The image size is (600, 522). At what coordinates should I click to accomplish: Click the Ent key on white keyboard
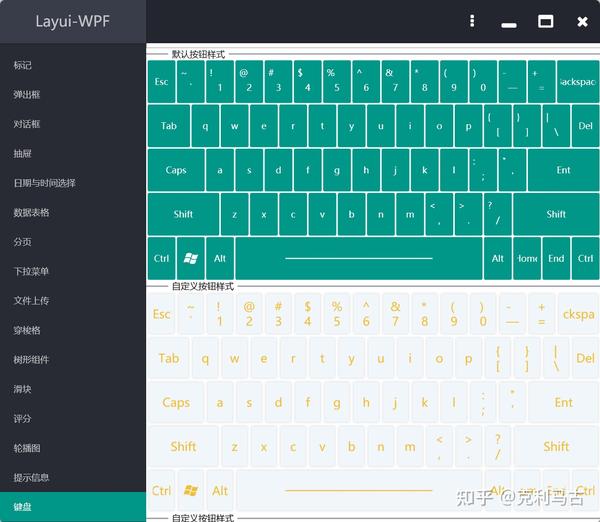(x=563, y=402)
